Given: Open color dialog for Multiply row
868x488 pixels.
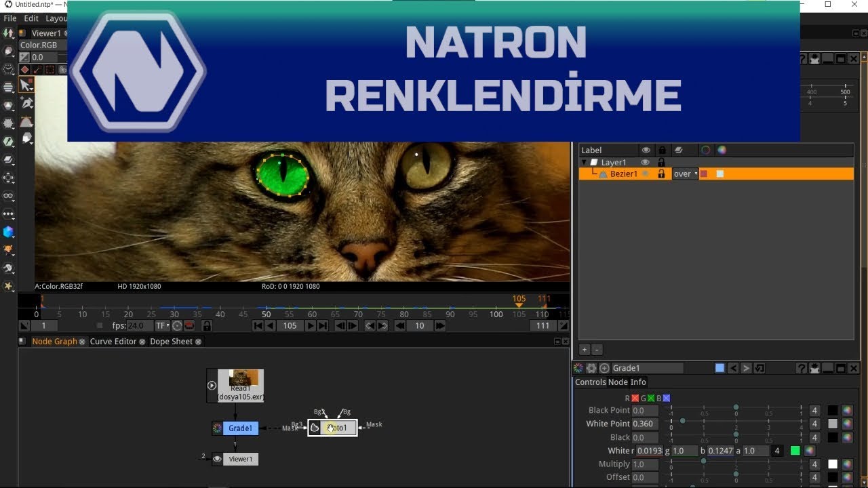Looking at the screenshot, I should 847,464.
